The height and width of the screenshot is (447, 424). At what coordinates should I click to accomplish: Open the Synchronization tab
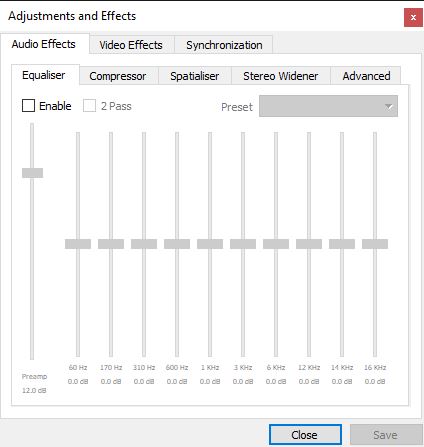pyautogui.click(x=224, y=45)
